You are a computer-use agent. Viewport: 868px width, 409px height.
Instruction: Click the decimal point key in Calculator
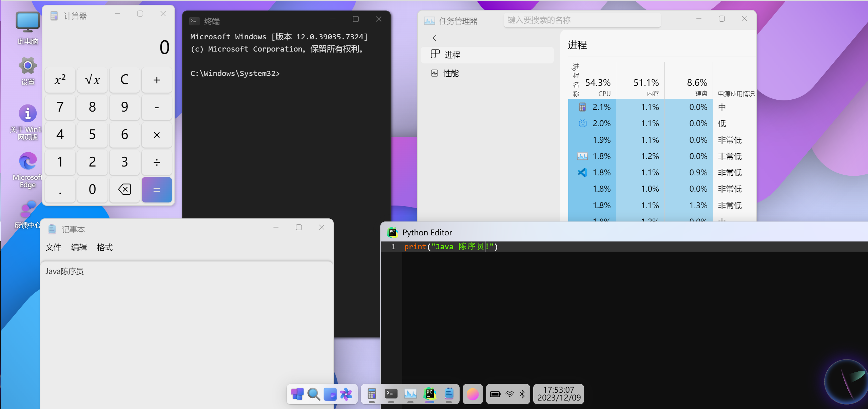click(x=60, y=189)
